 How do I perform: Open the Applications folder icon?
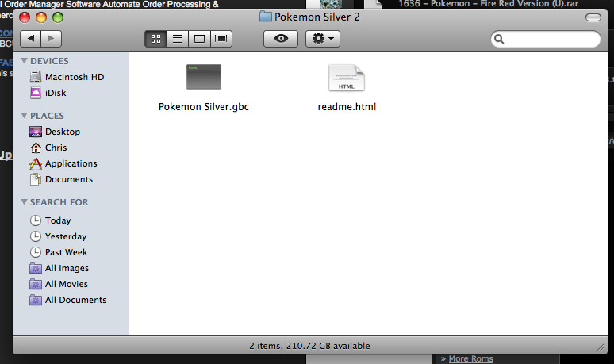(36, 163)
